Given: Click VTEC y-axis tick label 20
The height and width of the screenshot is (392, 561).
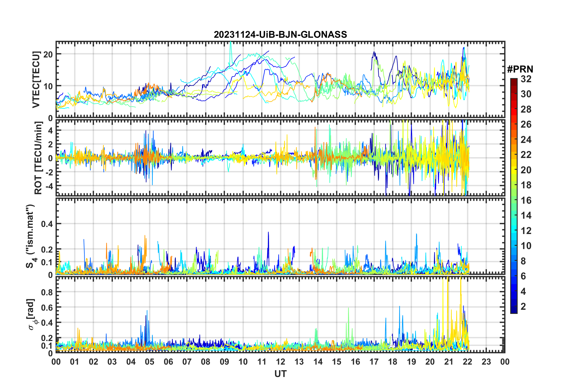Looking at the screenshot, I should click(x=48, y=54).
